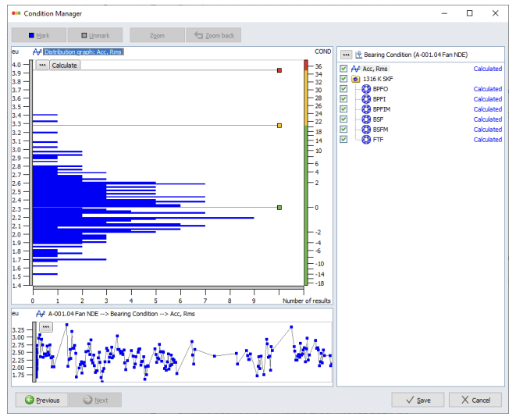Toggle the BSFM checkbox
This screenshot has height=420, width=523.
coord(343,130)
